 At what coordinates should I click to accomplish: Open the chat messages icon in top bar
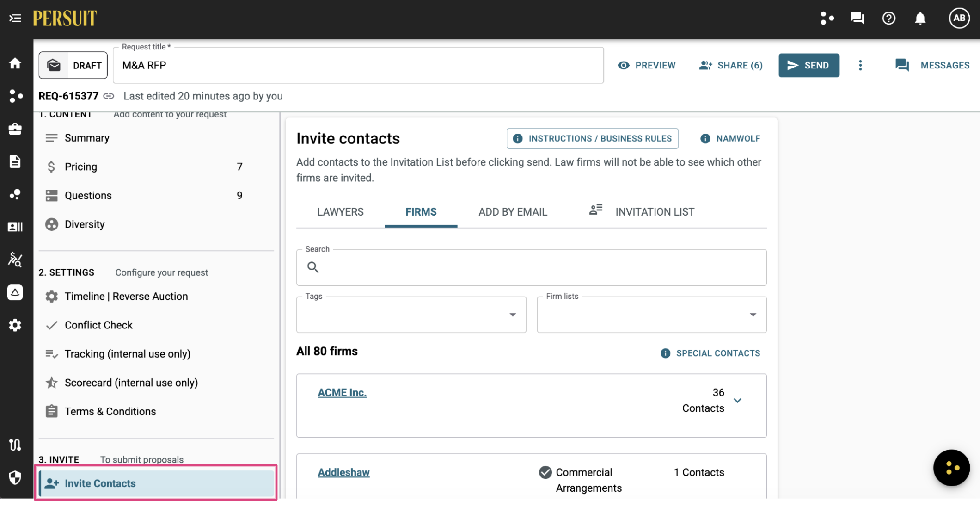click(x=857, y=19)
